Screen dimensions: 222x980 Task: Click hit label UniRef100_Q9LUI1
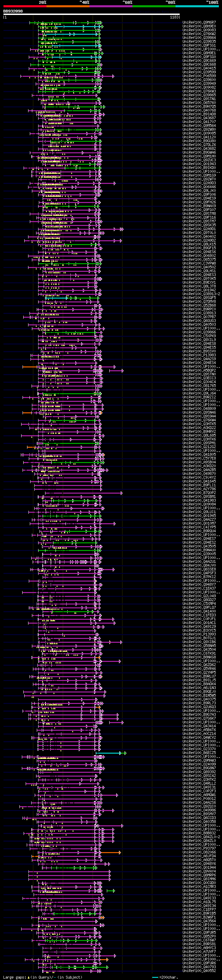[x=199, y=512]
